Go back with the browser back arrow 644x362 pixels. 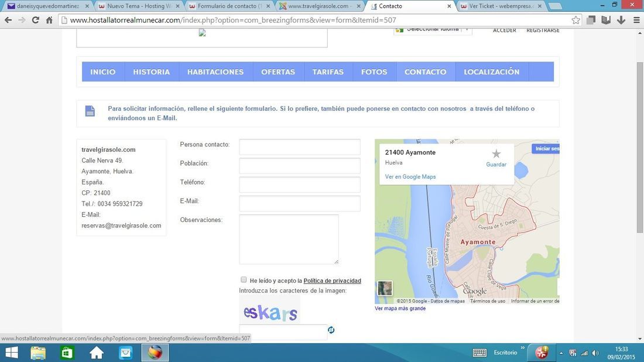[x=8, y=20]
